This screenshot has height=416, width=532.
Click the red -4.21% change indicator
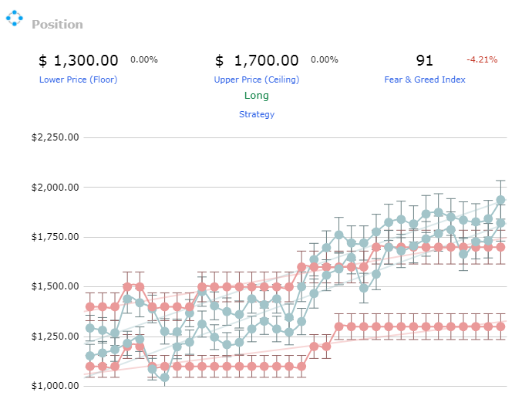[482, 59]
